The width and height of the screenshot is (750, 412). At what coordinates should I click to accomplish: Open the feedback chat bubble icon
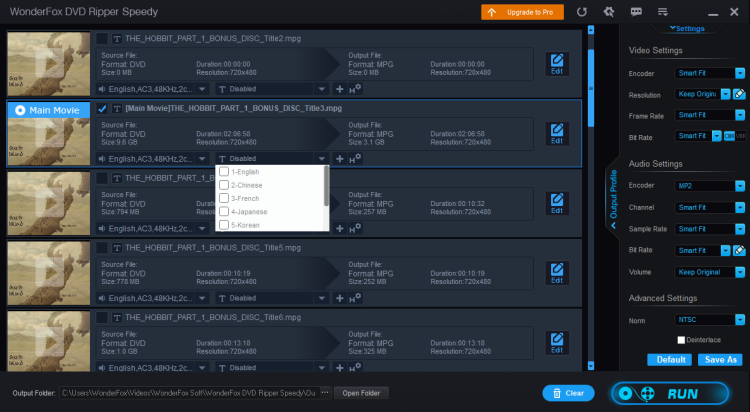coord(636,12)
